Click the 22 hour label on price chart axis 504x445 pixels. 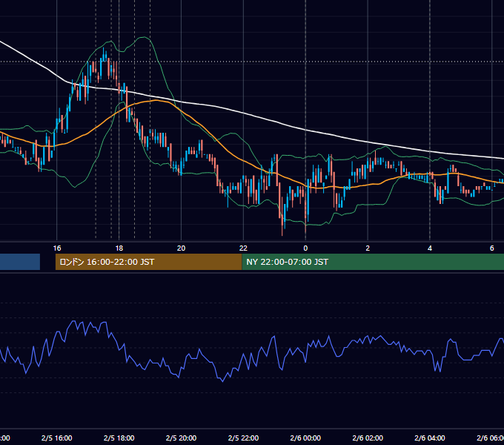[x=243, y=248]
